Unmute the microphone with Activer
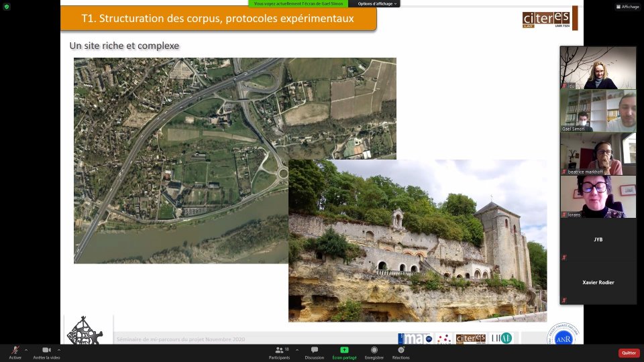The height and width of the screenshot is (362, 644). pos(15,353)
